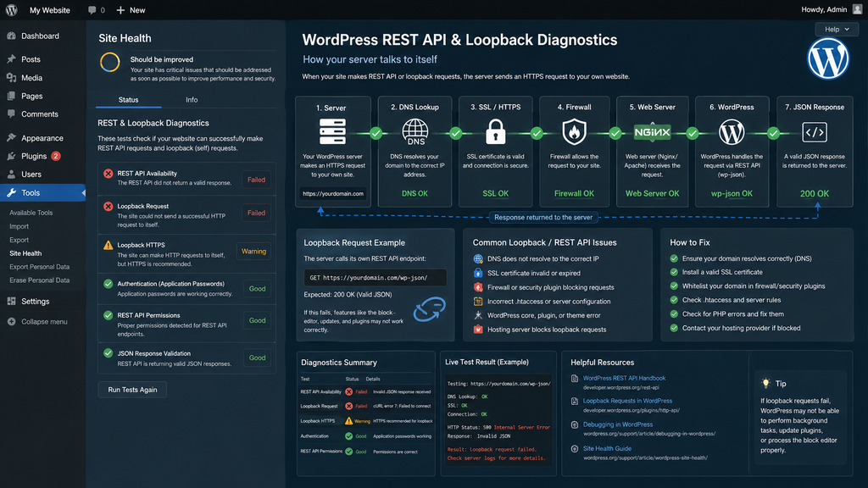Click the SSL padlock icon
Image resolution: width=868 pixels, height=488 pixels.
tap(495, 133)
